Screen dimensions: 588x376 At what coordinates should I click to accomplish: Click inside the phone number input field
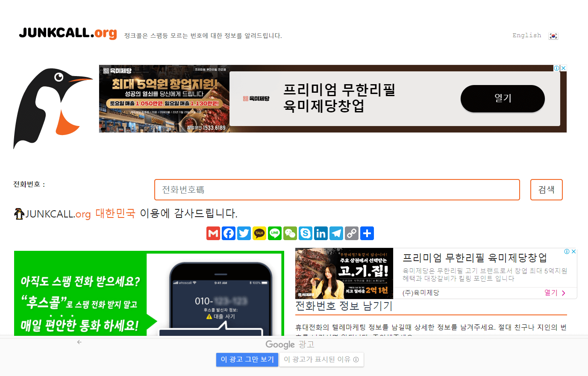(337, 189)
